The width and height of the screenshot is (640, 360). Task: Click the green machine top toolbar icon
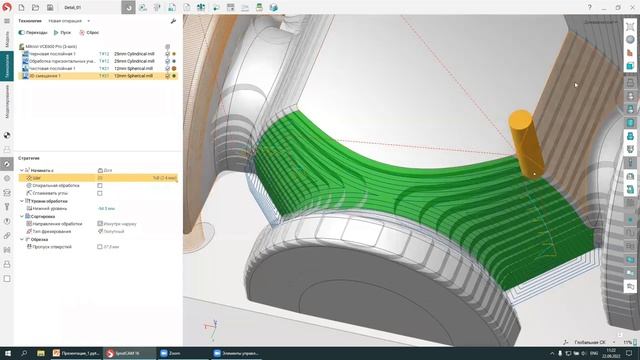click(259, 7)
